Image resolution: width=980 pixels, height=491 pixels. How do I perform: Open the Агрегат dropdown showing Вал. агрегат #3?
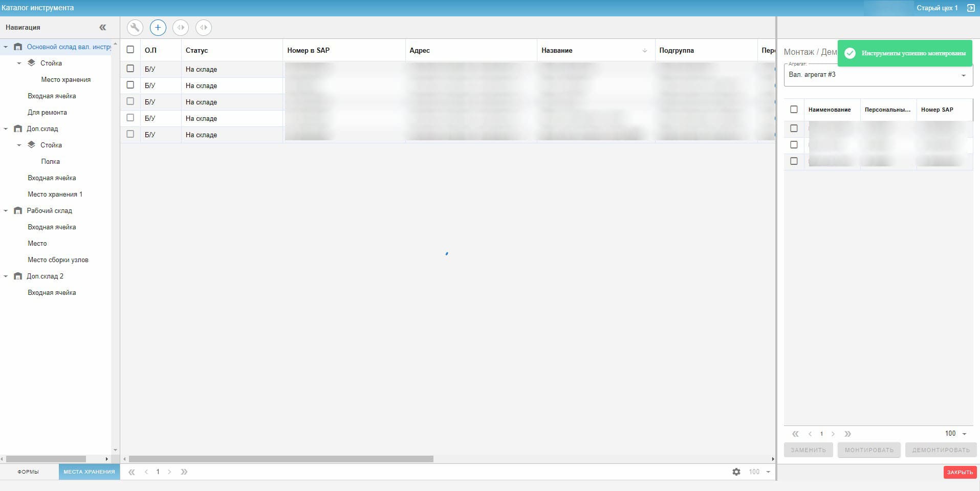tap(878, 75)
